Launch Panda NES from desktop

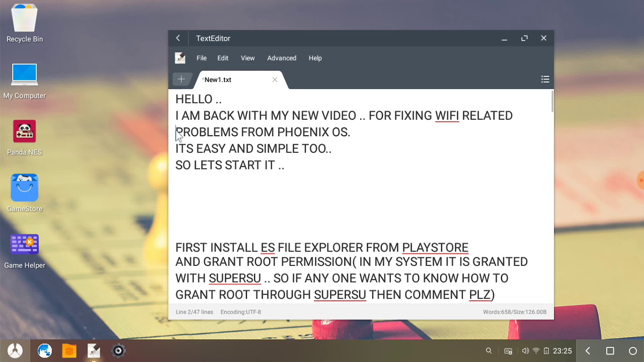tap(24, 137)
